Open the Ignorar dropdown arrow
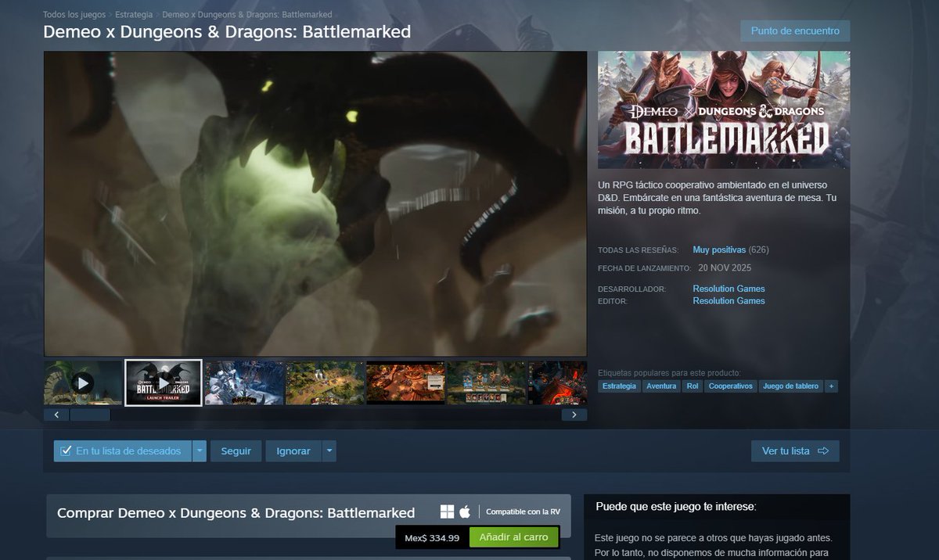The image size is (939, 560). 329,451
